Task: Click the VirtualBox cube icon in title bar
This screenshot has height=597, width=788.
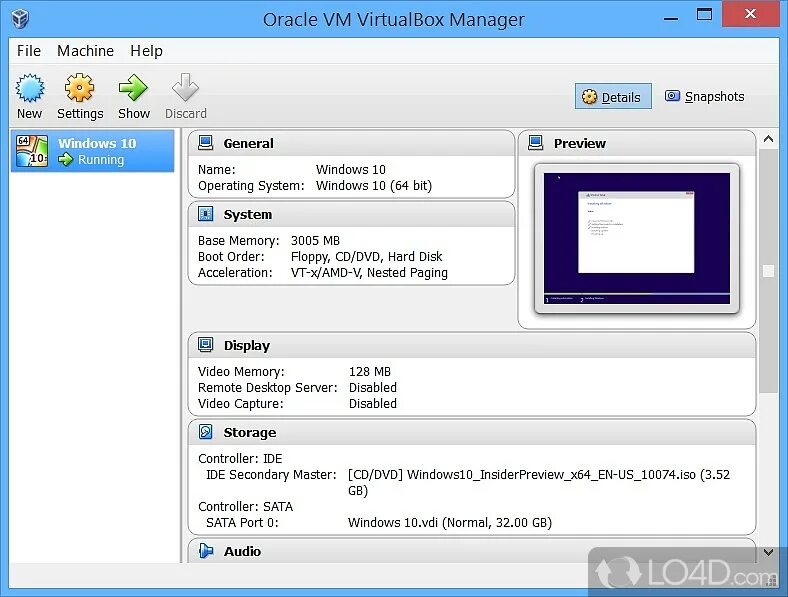Action: [x=20, y=19]
